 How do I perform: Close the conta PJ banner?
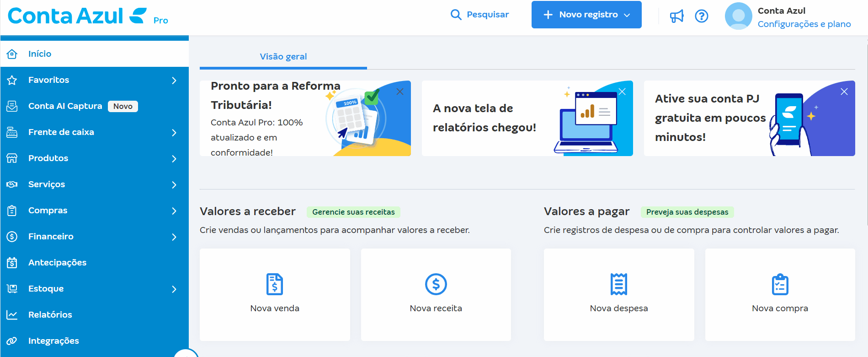pyautogui.click(x=844, y=92)
